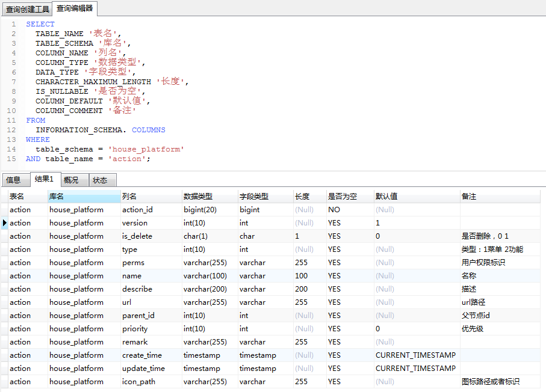
Task: Switch to the 查询创建工具 tab
Action: [27, 9]
